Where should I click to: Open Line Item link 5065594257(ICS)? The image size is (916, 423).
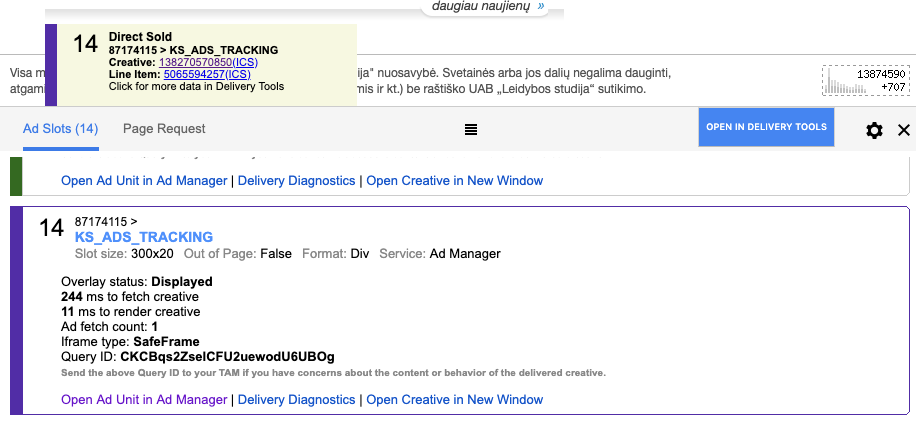207,74
